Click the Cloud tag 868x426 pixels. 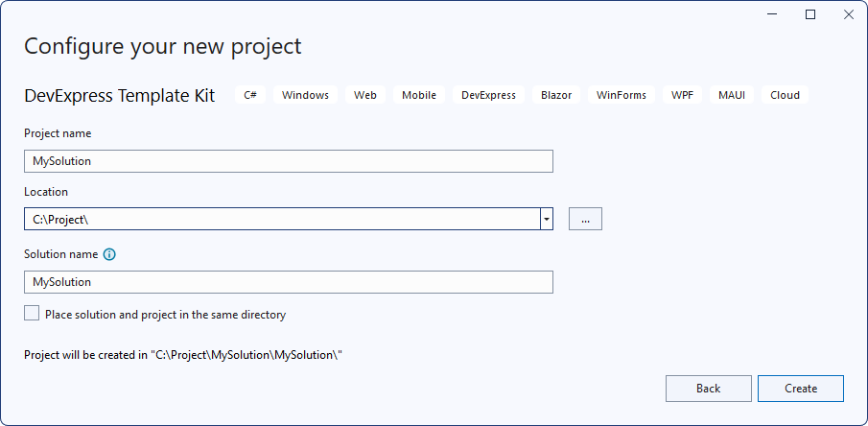785,95
